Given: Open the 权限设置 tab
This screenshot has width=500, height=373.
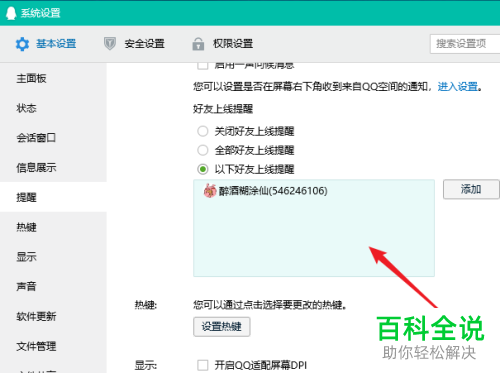Looking at the screenshot, I should 222,44.
